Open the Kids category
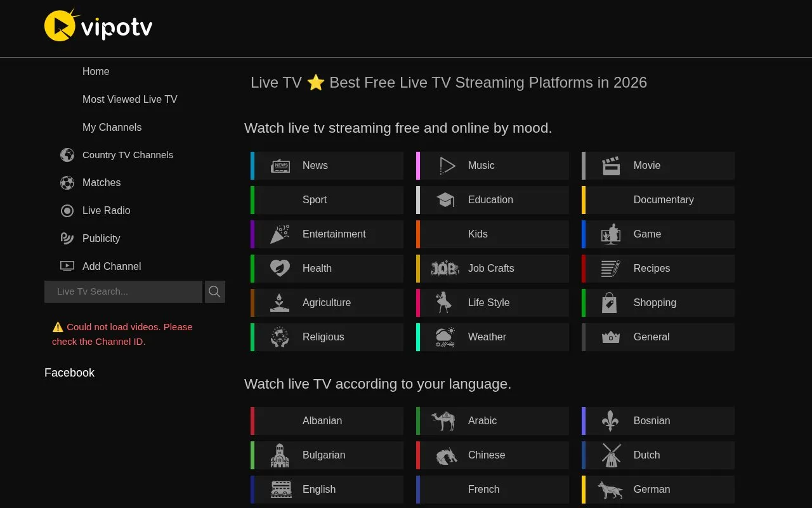 (x=493, y=234)
